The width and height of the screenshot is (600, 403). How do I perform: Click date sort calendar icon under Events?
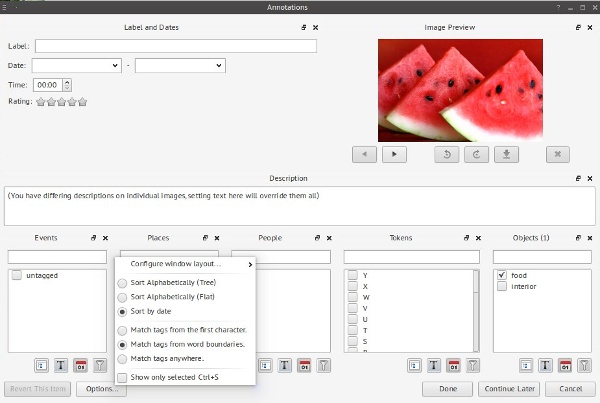(x=81, y=365)
